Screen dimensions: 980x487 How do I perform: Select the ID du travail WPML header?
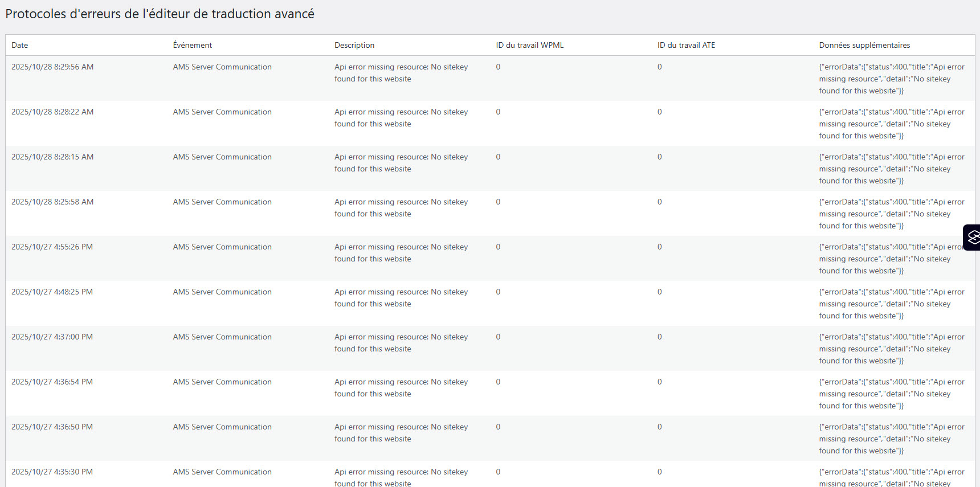[529, 45]
